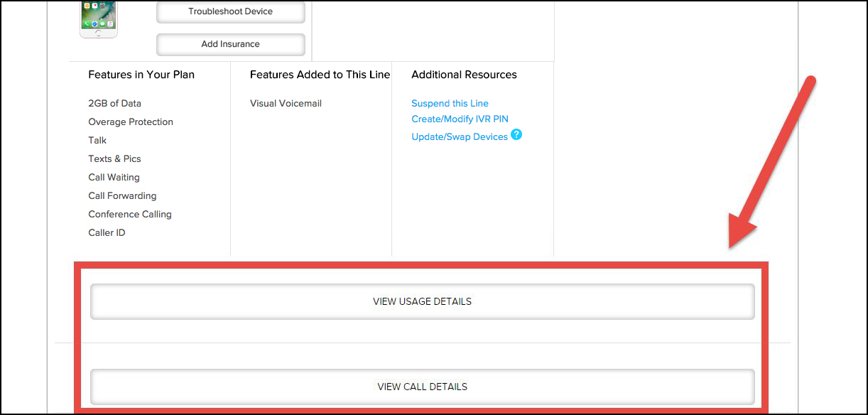Select the Visual Voicemail added feature
The image size is (868, 415).
point(286,103)
